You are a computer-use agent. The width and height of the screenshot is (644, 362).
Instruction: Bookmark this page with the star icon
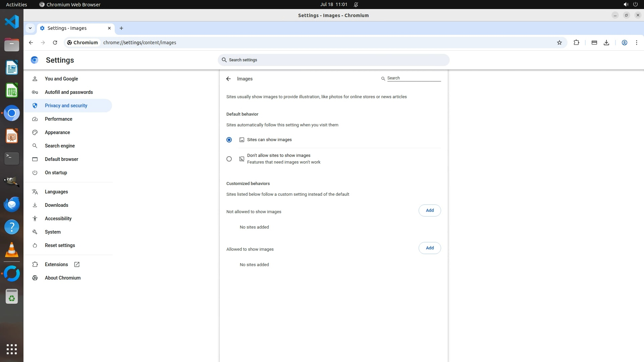pyautogui.click(x=559, y=43)
